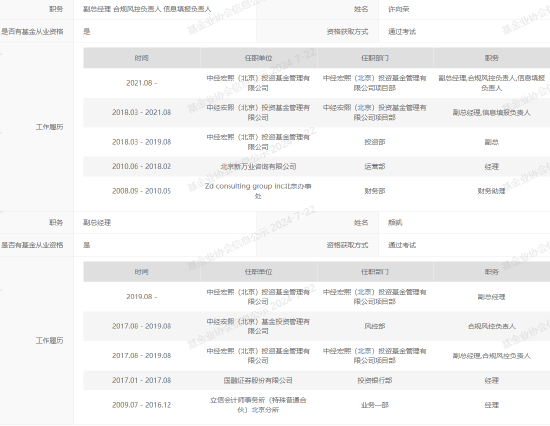The height and width of the screenshot is (426, 550).
Task: Select the date cell '2017.01 - 2017.08'
Action: click(x=141, y=380)
